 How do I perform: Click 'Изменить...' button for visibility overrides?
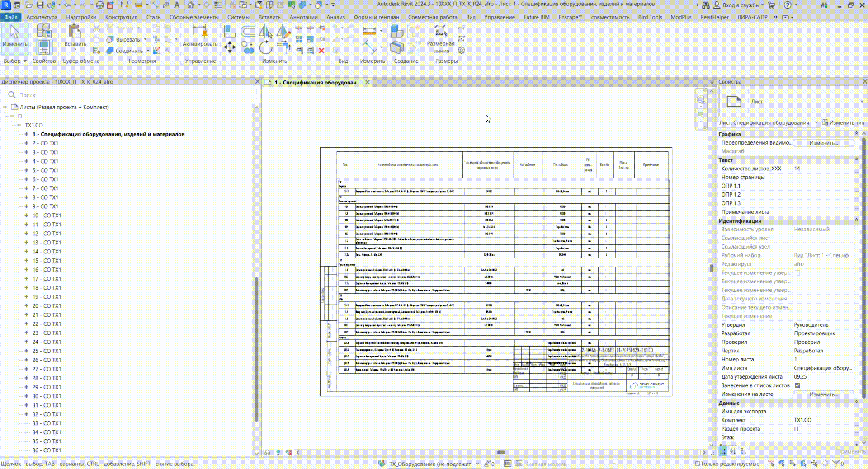823,143
